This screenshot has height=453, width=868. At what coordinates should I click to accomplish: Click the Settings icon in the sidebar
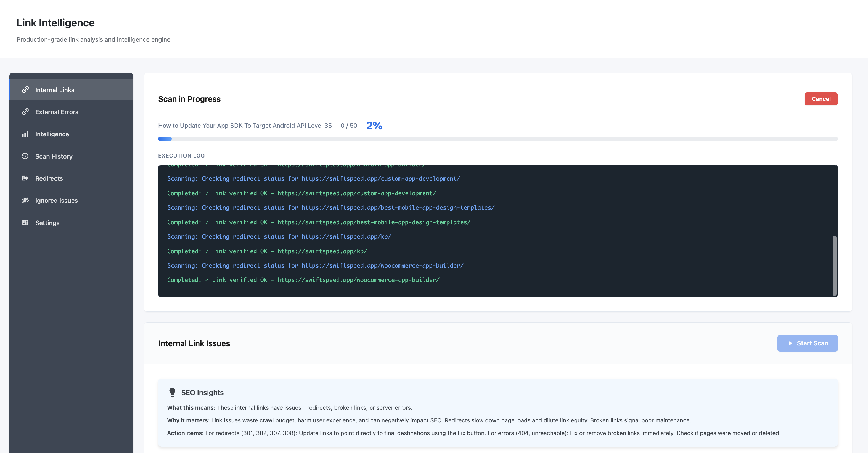25,223
